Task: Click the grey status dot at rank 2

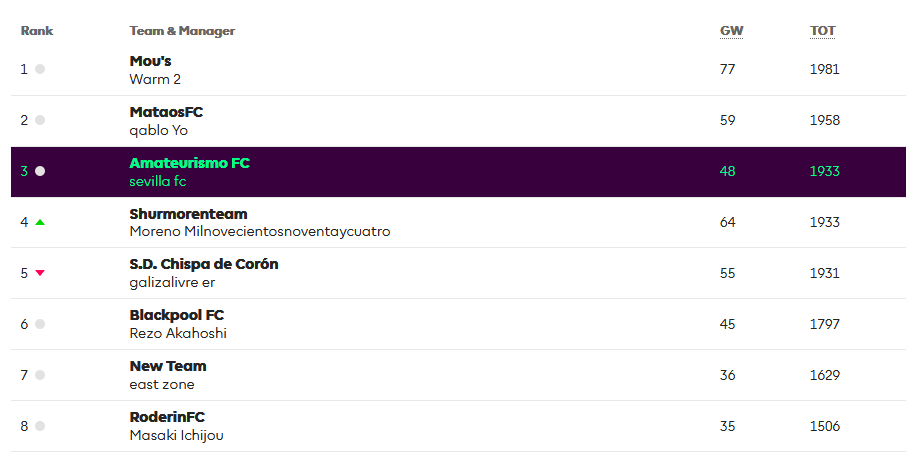Action: click(40, 120)
